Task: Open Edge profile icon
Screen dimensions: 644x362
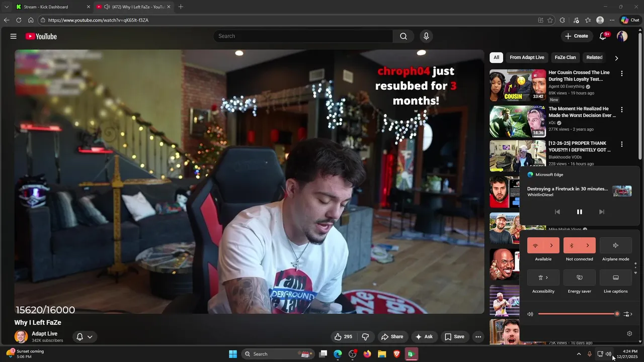Action: (x=600, y=20)
